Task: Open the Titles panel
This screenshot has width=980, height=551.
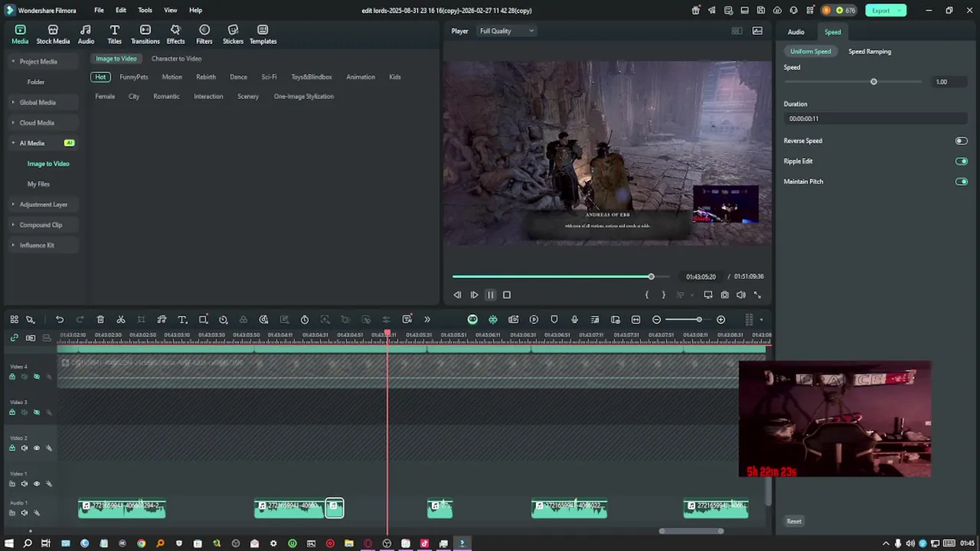Action: click(115, 34)
